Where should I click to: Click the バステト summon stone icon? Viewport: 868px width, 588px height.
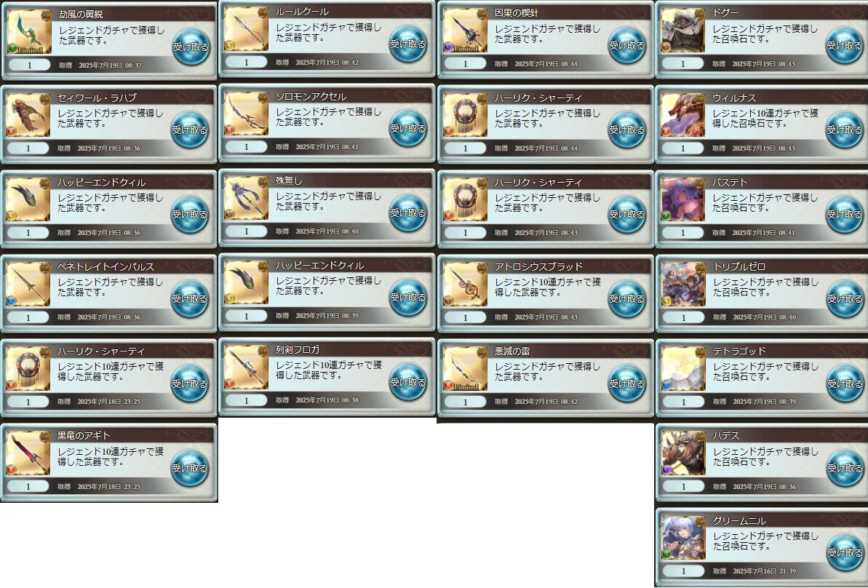pos(682,199)
